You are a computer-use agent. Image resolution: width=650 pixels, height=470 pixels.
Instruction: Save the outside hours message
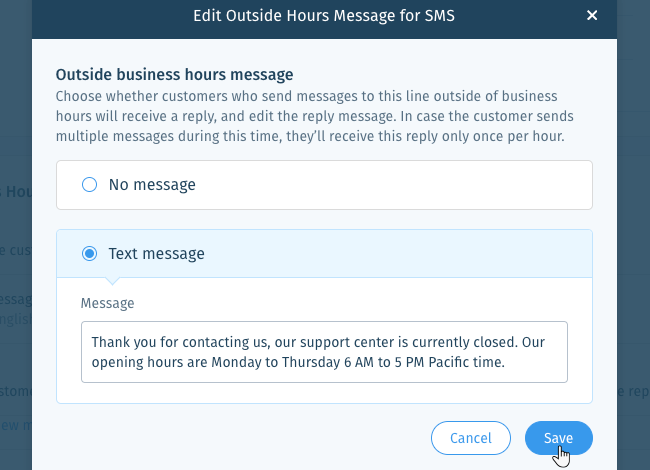(558, 438)
